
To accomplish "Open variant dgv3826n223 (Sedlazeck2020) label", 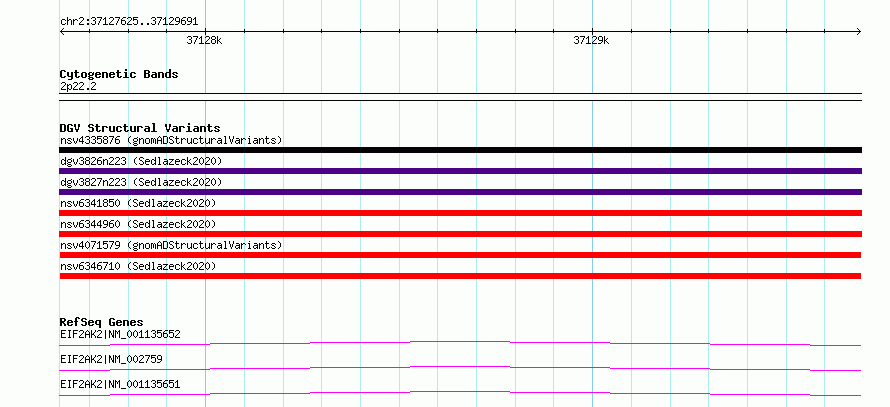I will pyautogui.click(x=141, y=161).
